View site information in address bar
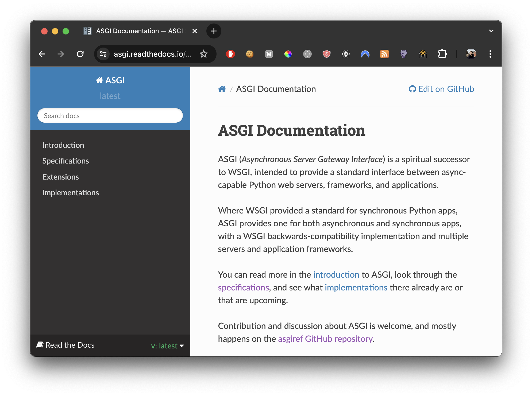 [103, 54]
